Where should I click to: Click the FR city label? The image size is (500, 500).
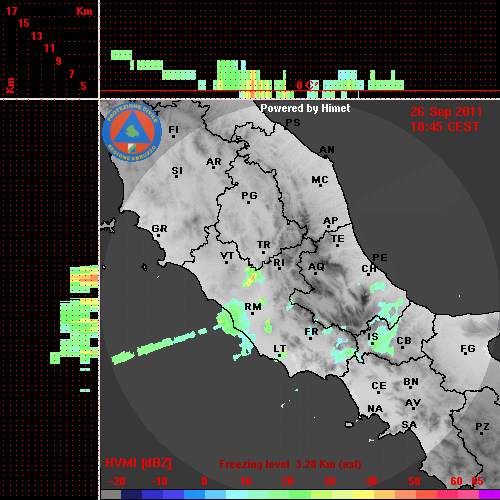(x=311, y=332)
